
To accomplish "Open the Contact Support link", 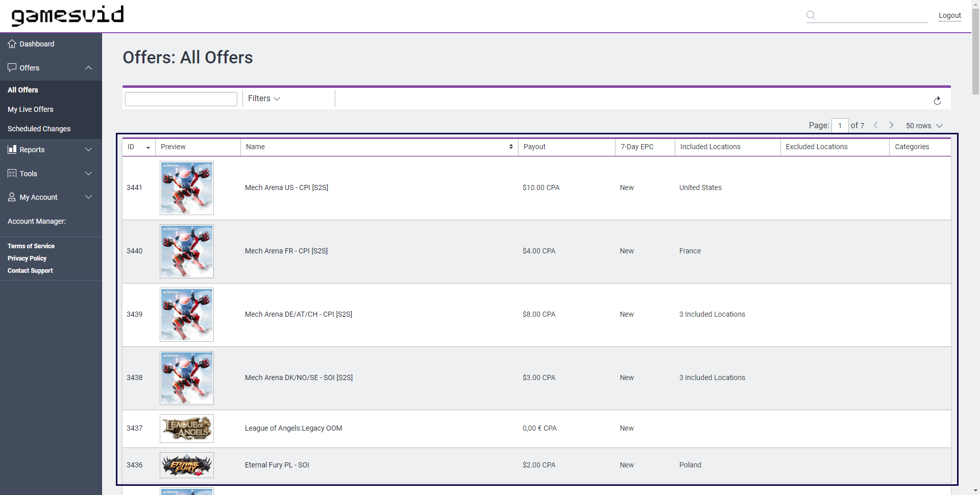I will 30,271.
